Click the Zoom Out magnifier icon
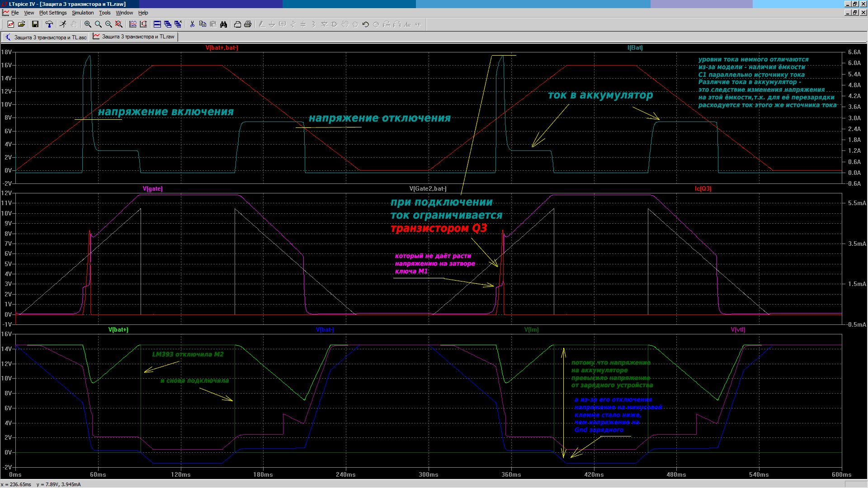 [108, 24]
